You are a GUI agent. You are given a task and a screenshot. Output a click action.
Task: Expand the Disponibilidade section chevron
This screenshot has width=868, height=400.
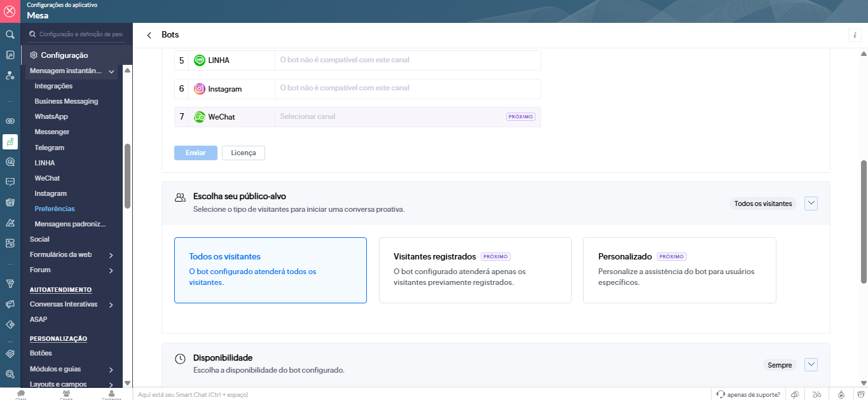(811, 365)
